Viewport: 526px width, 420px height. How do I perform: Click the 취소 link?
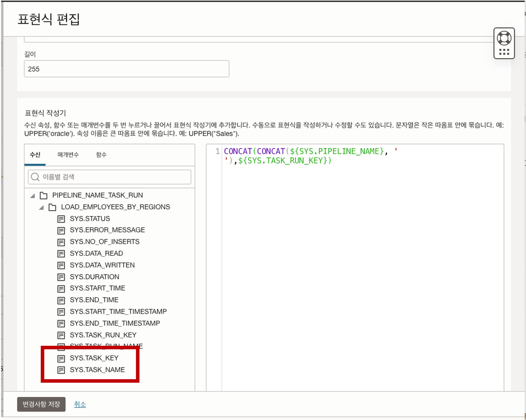[x=80, y=404]
